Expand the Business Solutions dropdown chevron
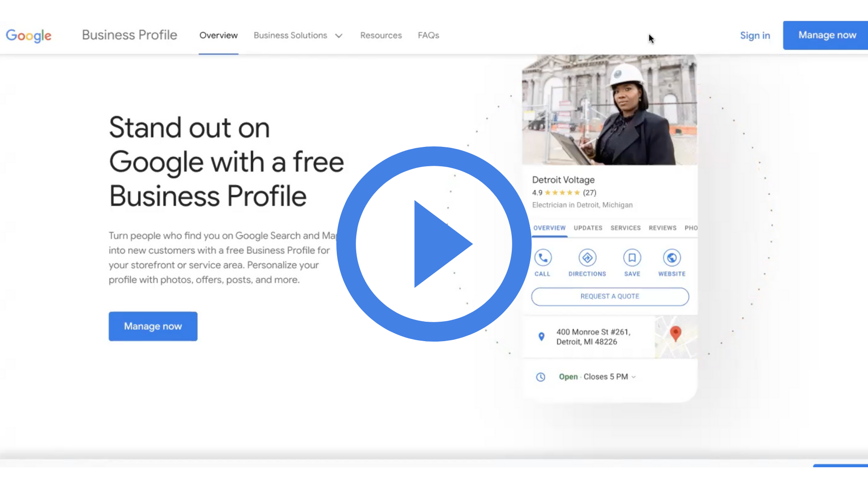 click(x=339, y=36)
